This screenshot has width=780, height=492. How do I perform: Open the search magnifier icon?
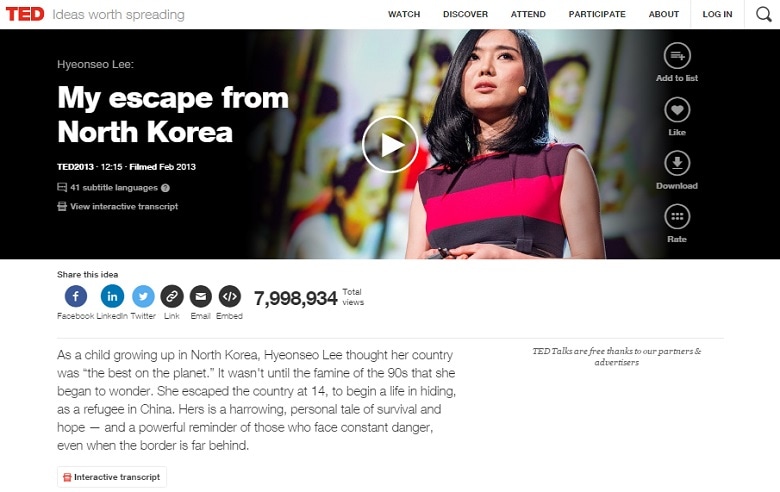click(764, 14)
